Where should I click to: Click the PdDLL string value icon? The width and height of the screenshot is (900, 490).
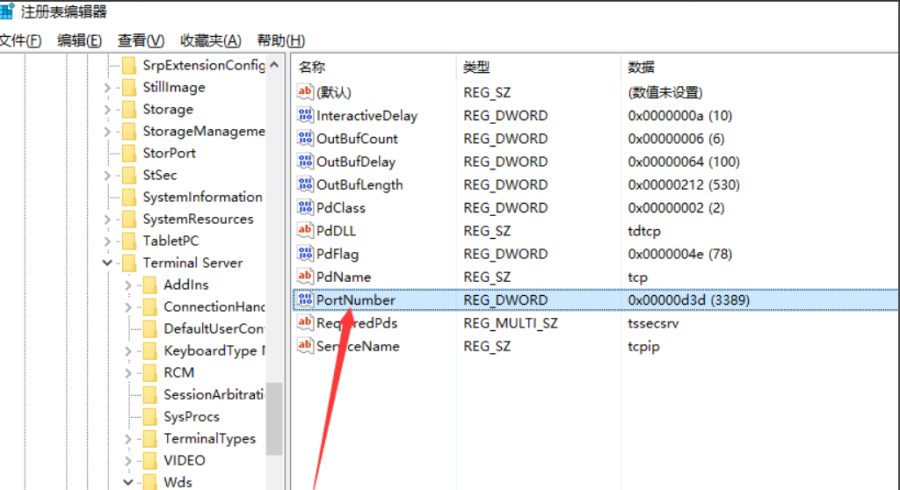point(306,231)
